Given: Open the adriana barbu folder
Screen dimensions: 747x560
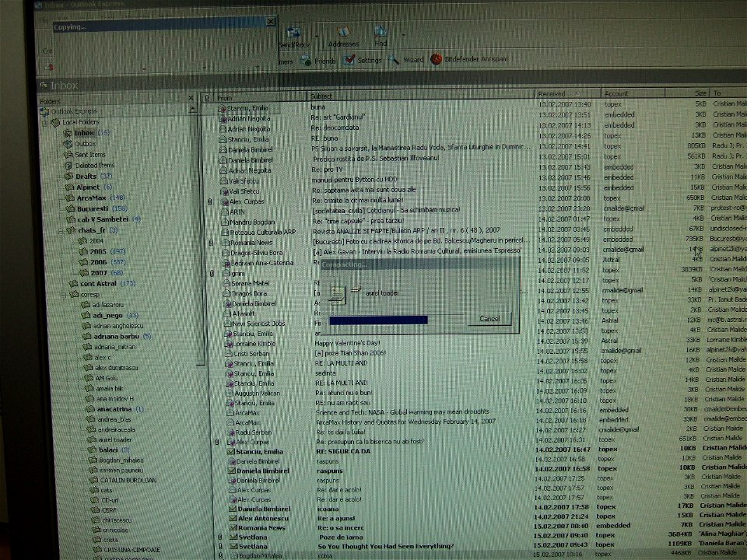Looking at the screenshot, I should pyautogui.click(x=117, y=336).
